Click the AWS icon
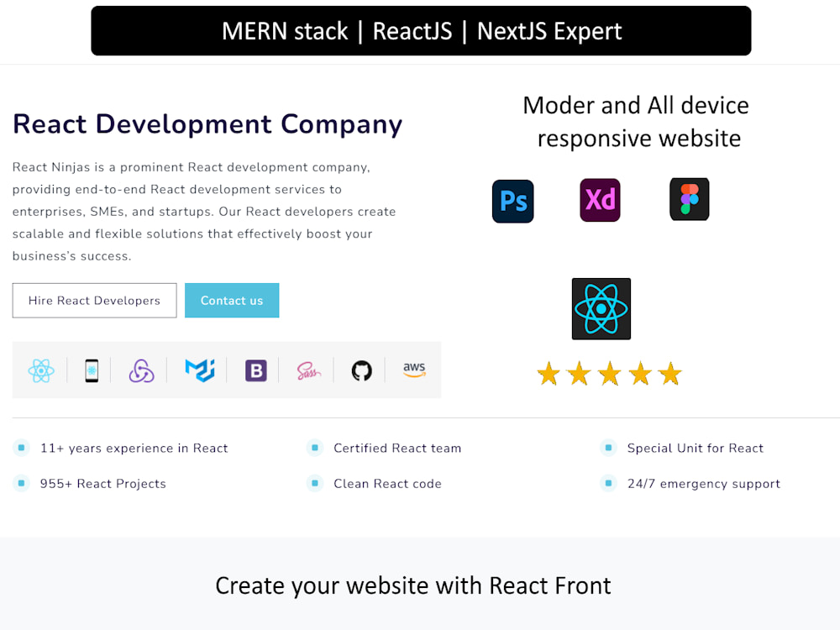Viewport: 840px width, 630px height. [414, 370]
